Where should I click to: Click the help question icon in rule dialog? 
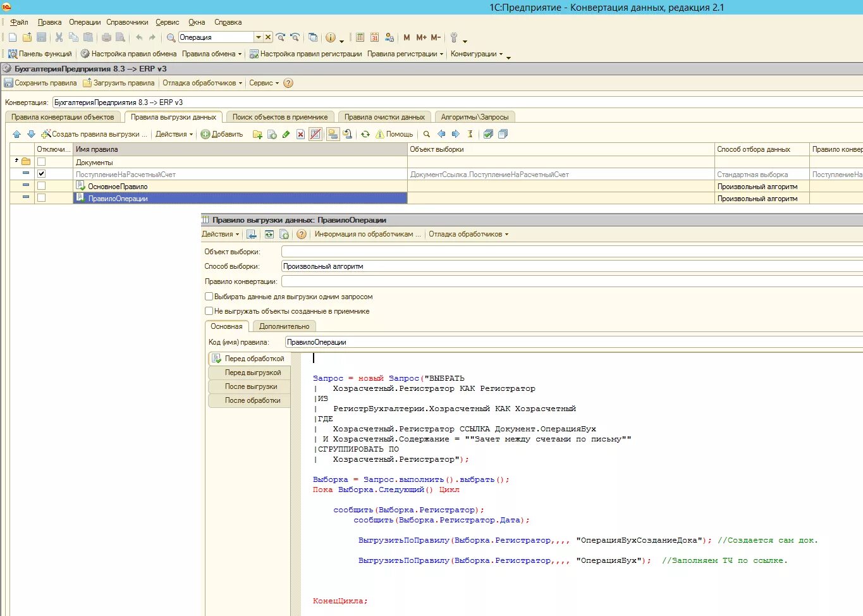302,234
